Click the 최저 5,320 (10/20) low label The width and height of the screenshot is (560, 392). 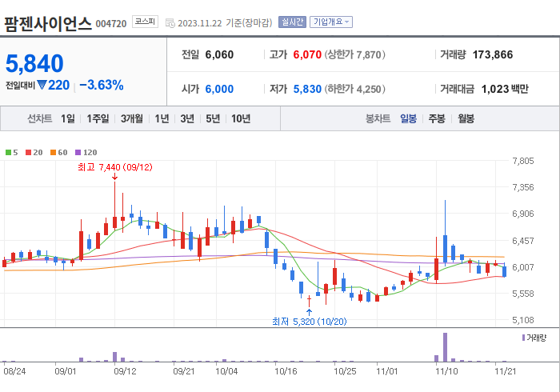(310, 322)
